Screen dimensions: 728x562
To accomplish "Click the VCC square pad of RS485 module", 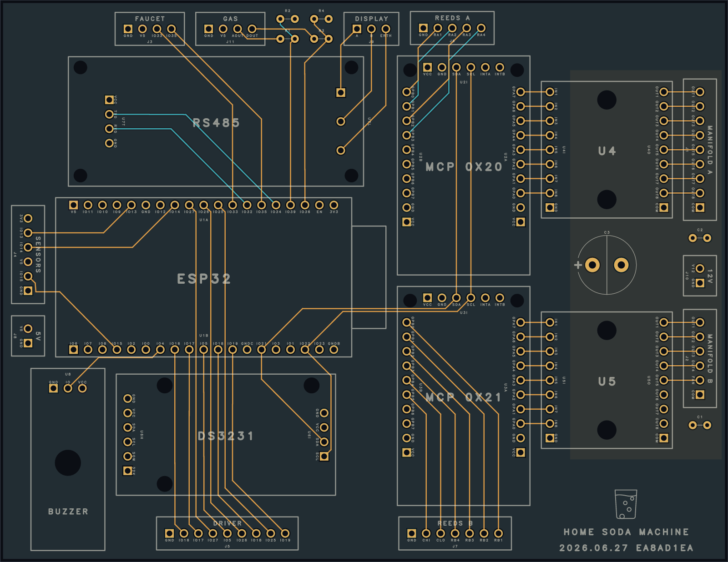I will click(x=109, y=100).
